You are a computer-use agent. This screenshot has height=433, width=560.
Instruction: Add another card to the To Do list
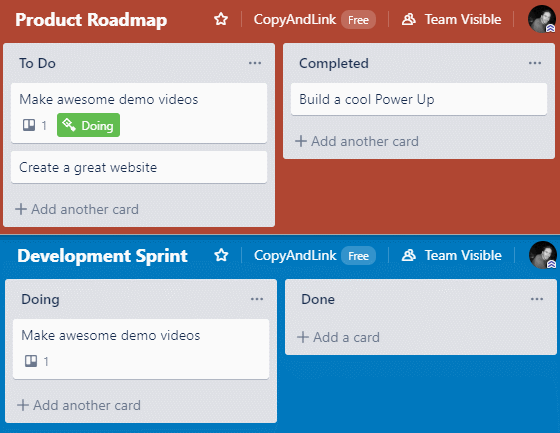coord(77,209)
